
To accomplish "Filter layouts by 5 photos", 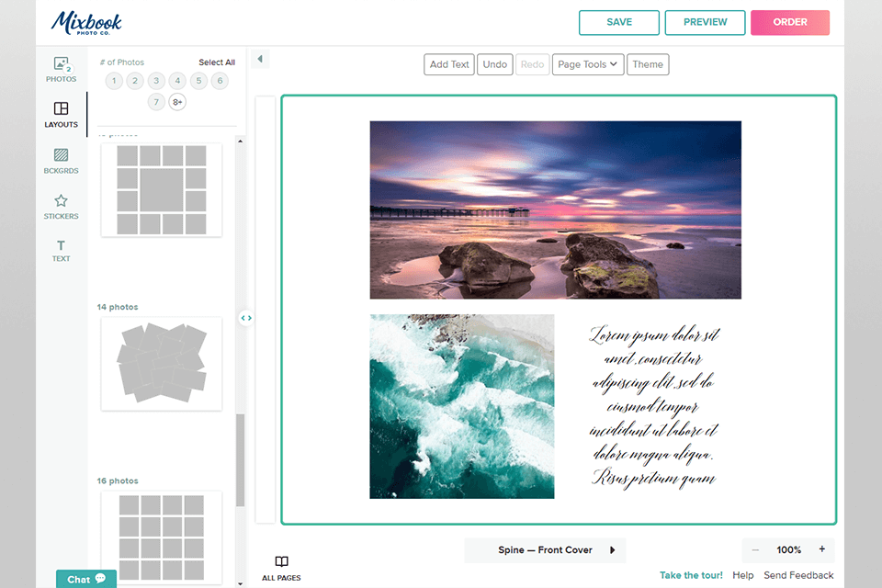I will 198,81.
